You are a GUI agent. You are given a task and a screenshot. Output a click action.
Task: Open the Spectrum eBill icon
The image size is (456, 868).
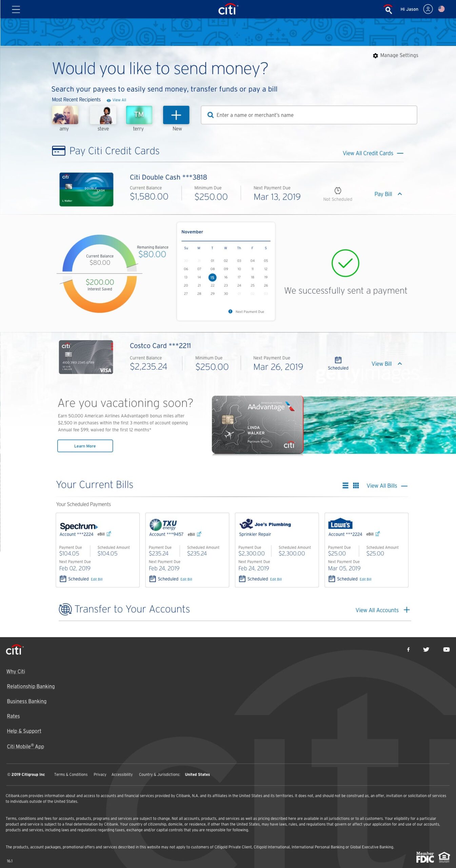pos(109,534)
